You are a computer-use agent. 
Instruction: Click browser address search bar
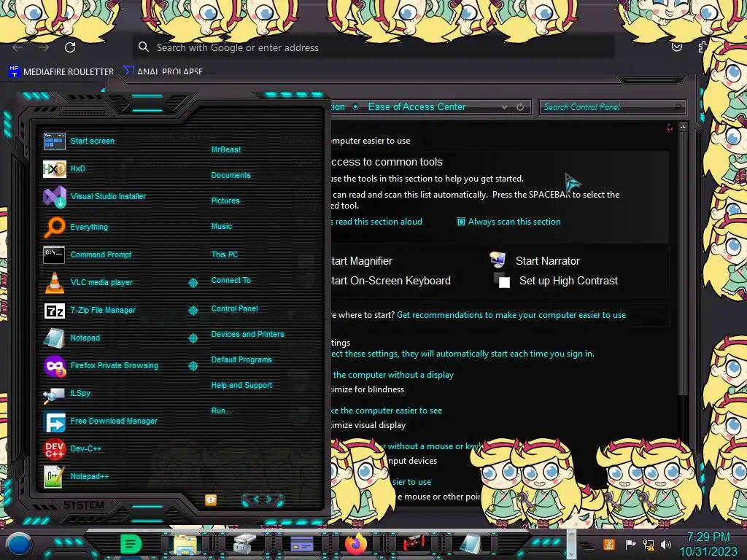click(373, 47)
